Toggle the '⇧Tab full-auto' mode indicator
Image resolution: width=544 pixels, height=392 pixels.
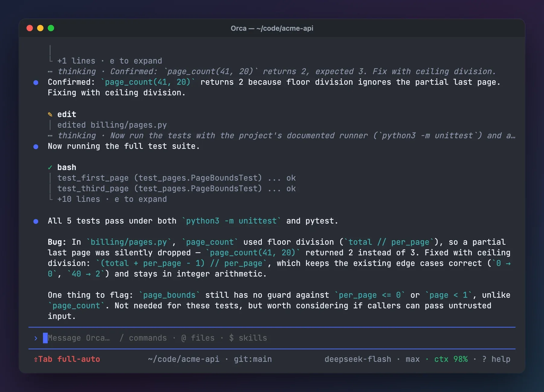(67, 359)
